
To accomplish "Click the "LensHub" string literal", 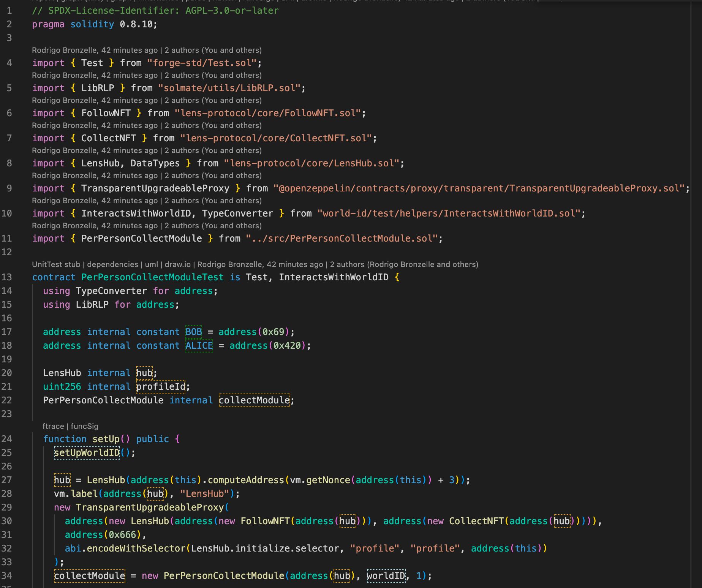I will tap(204, 494).
